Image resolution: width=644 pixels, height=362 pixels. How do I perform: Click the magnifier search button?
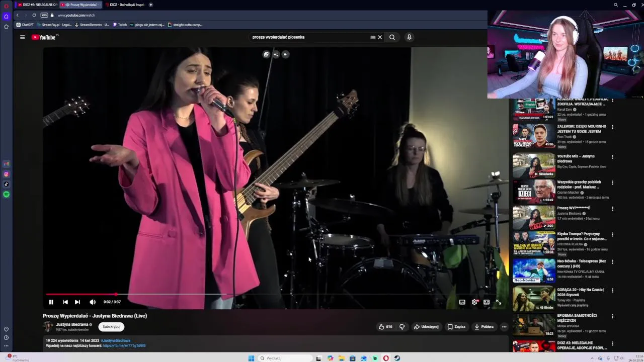click(392, 37)
